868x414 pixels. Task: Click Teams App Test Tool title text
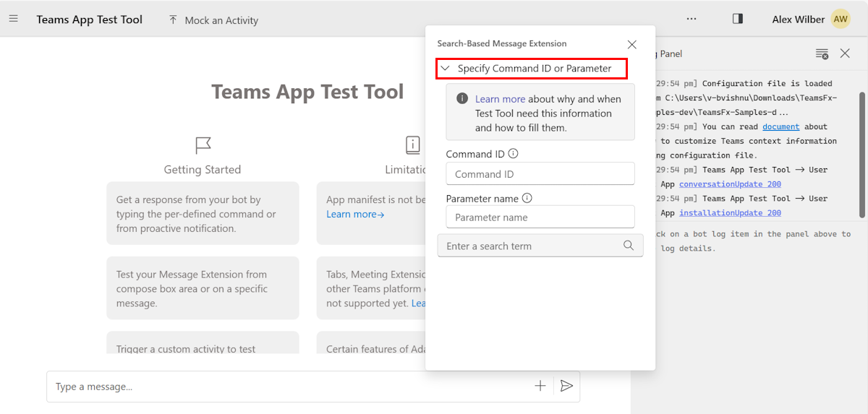click(307, 92)
